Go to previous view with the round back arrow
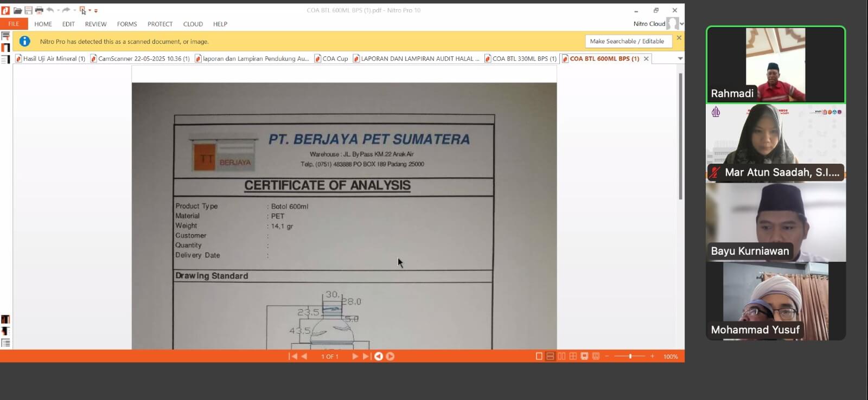868x400 pixels. [x=379, y=356]
